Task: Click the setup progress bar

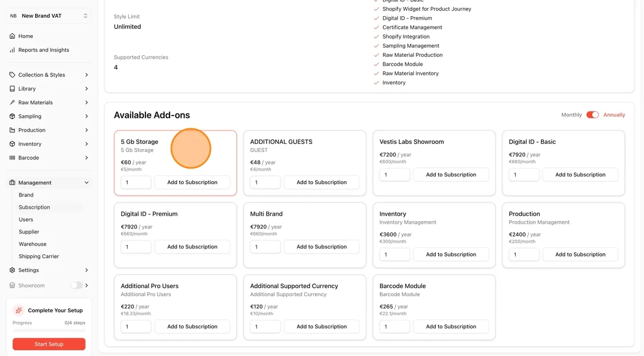Action: [49, 330]
